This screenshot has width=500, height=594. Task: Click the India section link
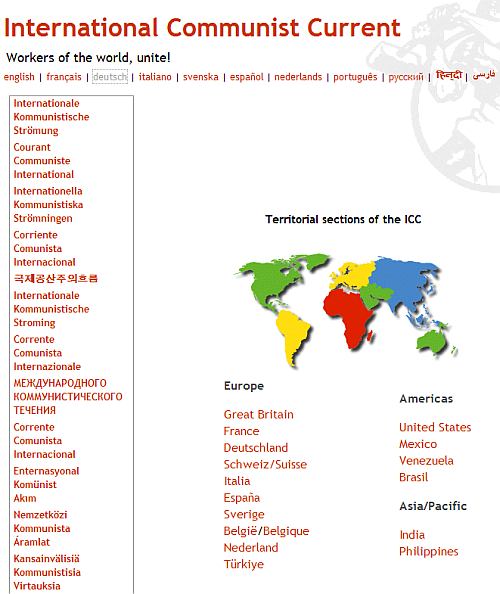412,535
